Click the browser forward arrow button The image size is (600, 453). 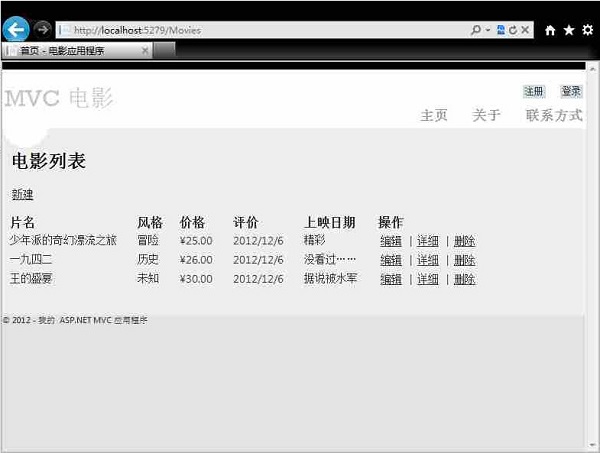(42, 29)
